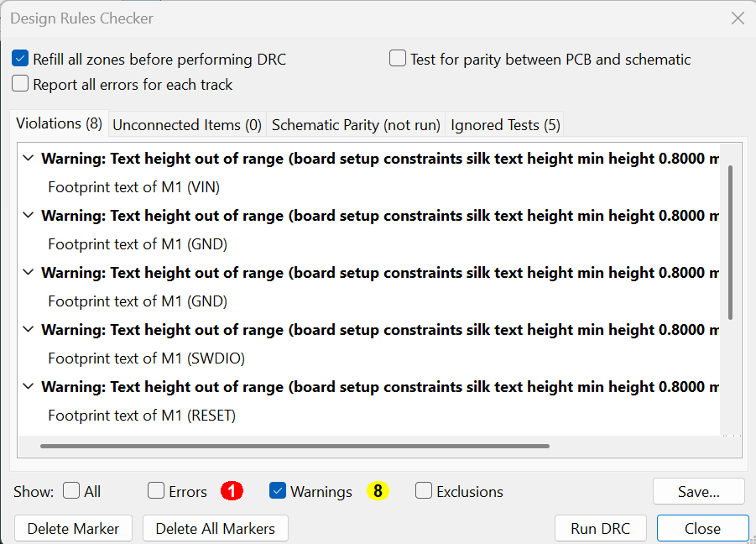
Task: Click the Run DRC button
Action: (x=600, y=528)
